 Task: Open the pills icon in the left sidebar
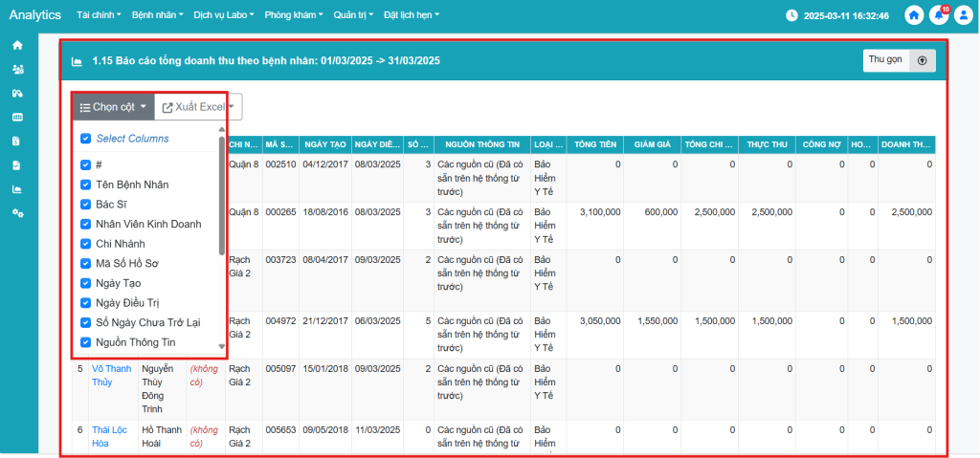point(17,93)
